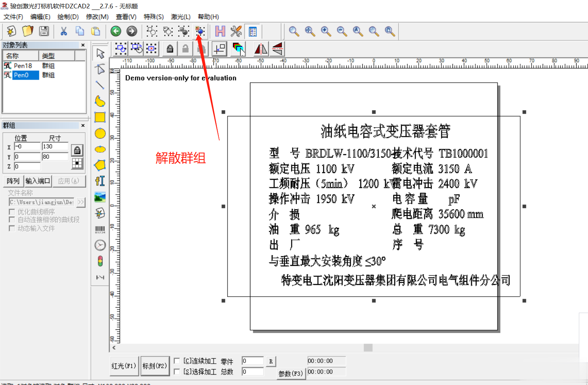Screen dimensions: 588x385
Task: Click the >> browse file button
Action: click(81, 202)
